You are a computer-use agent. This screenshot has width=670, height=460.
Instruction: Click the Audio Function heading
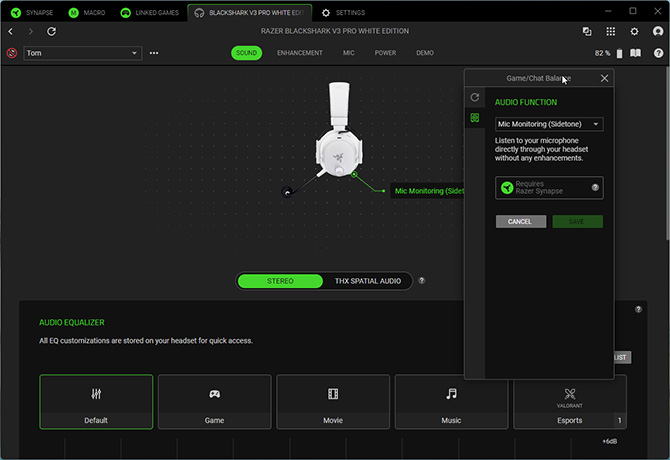(x=526, y=102)
